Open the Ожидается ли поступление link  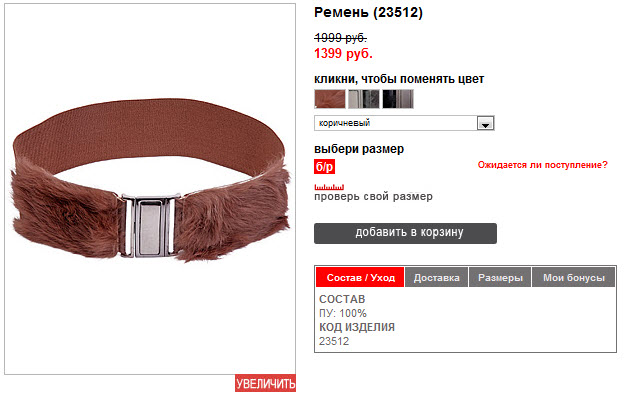pyautogui.click(x=542, y=165)
